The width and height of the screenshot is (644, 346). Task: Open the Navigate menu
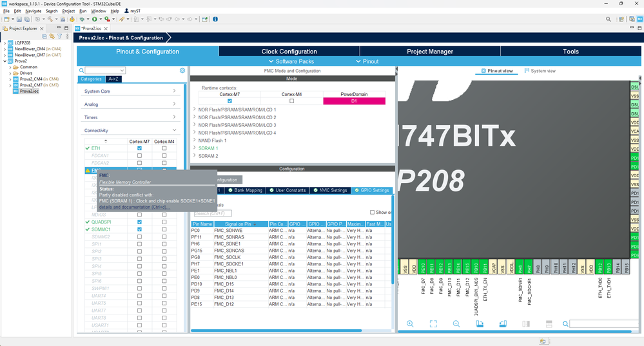(x=34, y=11)
